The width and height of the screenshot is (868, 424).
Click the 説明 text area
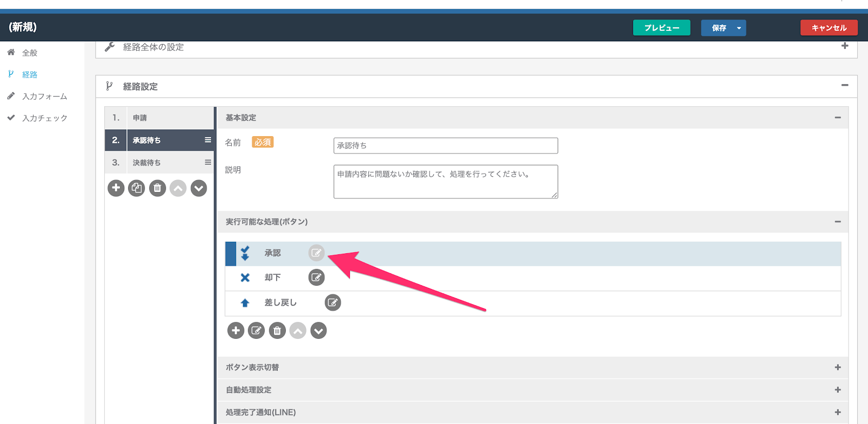tap(445, 182)
